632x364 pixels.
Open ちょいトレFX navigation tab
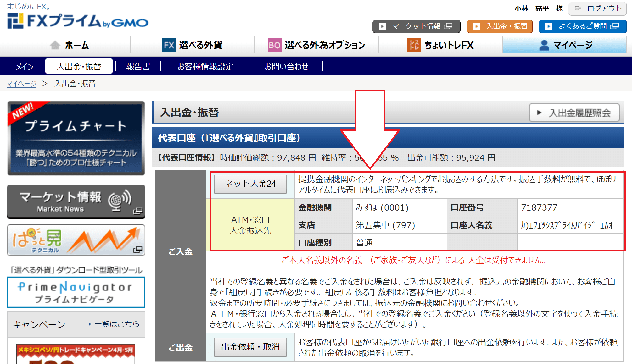[x=440, y=45]
